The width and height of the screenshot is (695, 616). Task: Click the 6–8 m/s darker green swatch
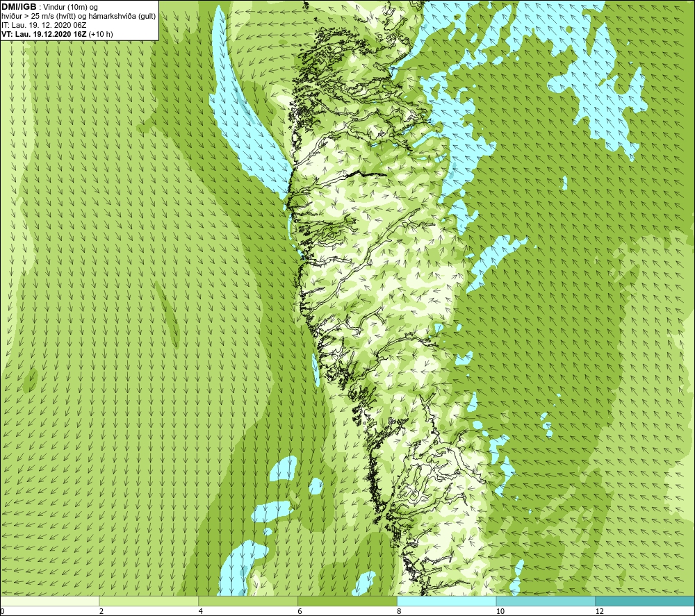coord(347,601)
